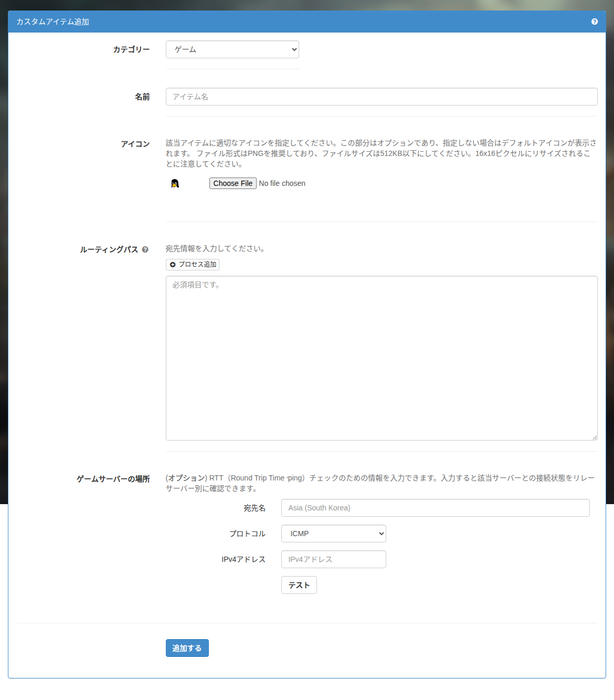Click the ルーティングパス label
The height and width of the screenshot is (700, 614).
tap(109, 249)
